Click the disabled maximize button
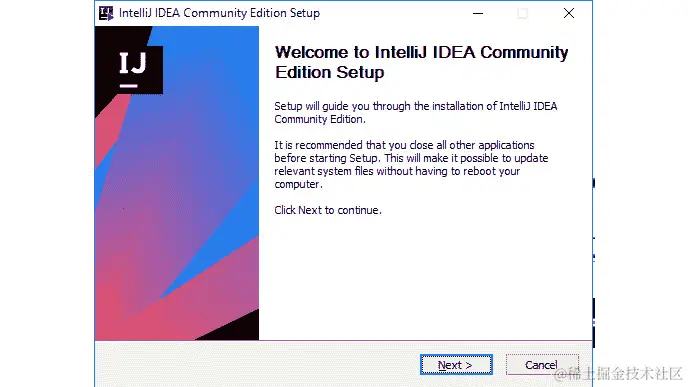 point(523,13)
